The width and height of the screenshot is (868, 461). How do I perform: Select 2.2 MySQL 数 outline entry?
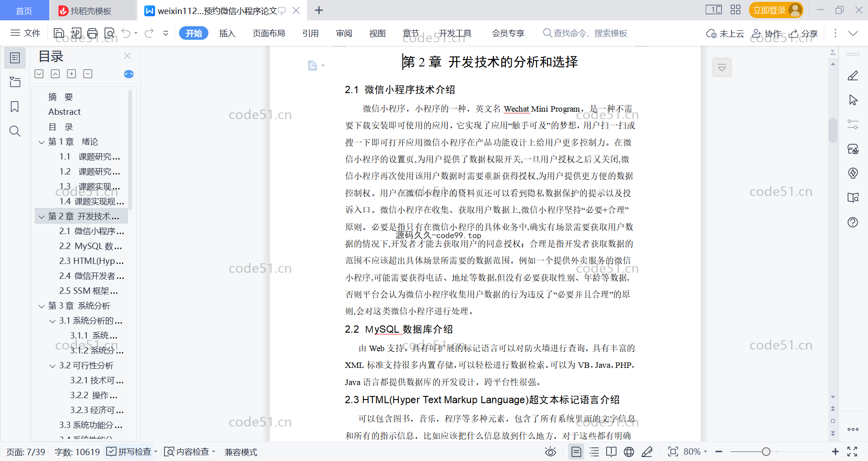[90, 246]
